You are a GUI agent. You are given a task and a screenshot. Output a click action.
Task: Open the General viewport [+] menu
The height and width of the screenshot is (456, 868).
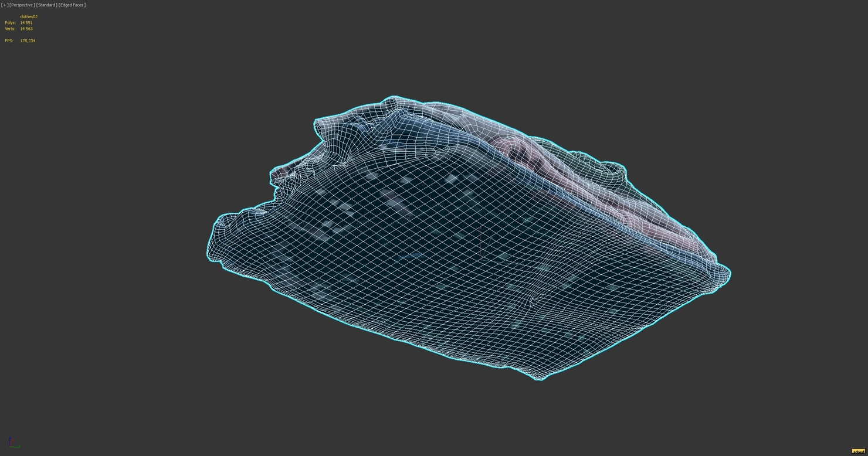click(x=5, y=5)
